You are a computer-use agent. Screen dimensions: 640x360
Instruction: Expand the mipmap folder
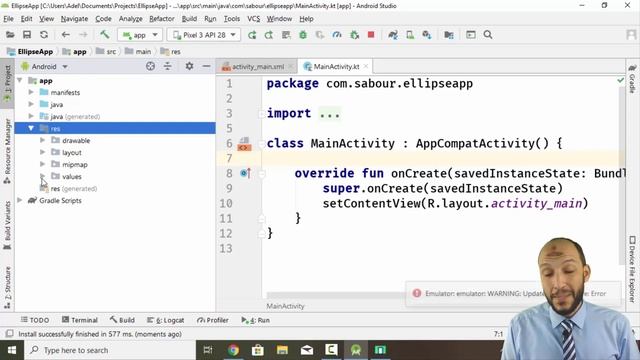pos(42,164)
